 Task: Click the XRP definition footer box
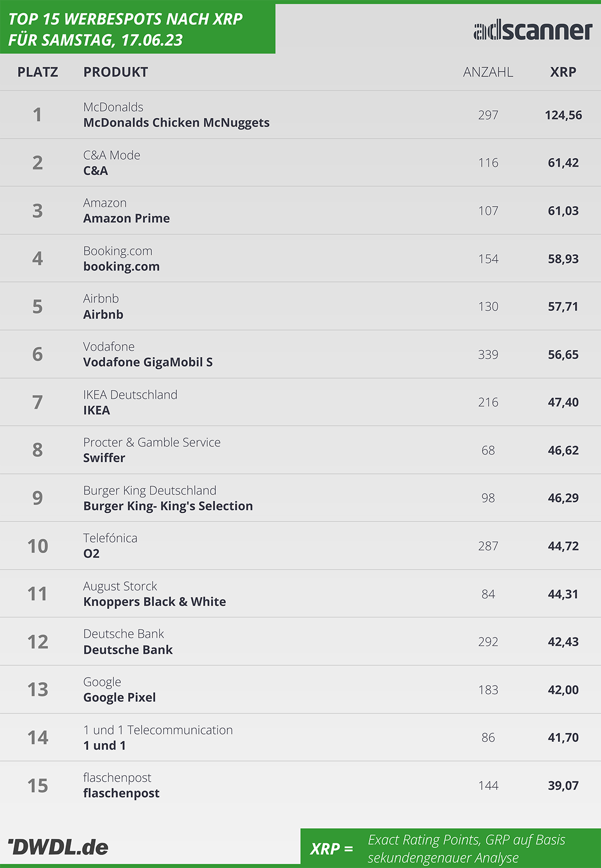[451, 848]
